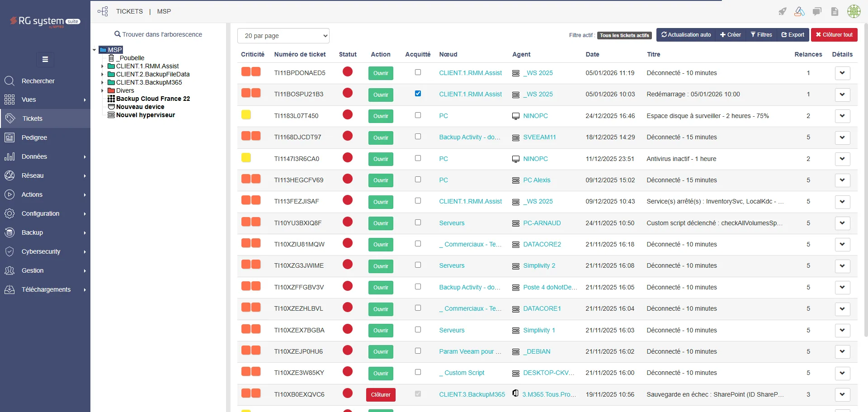This screenshot has width=868, height=412.
Task: Click the Clôturer tout button
Action: (x=834, y=35)
